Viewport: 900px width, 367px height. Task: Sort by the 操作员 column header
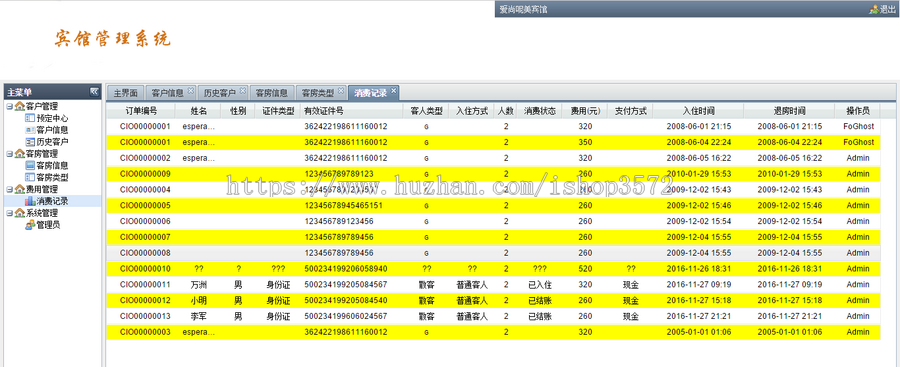click(858, 110)
